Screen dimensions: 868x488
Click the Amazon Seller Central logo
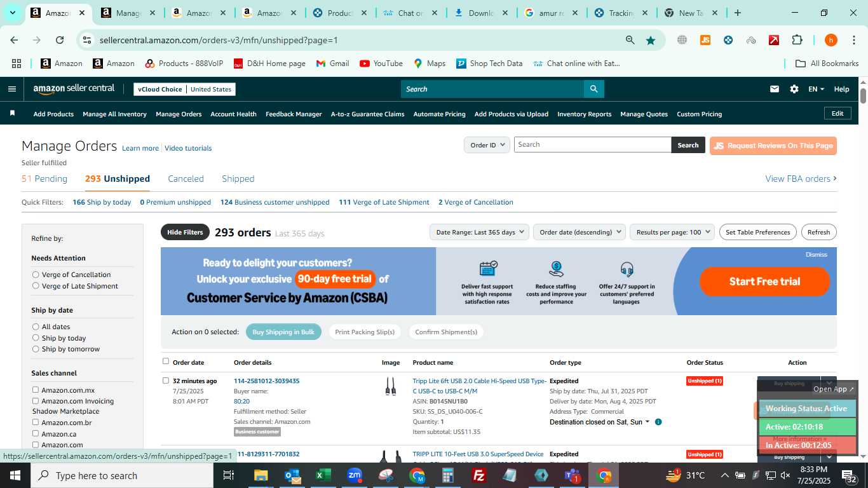click(74, 89)
